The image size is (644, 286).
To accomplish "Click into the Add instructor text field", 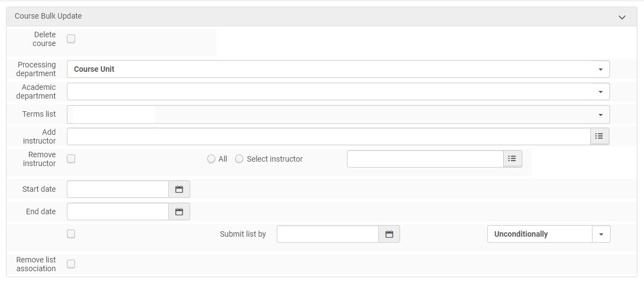I will [x=328, y=136].
